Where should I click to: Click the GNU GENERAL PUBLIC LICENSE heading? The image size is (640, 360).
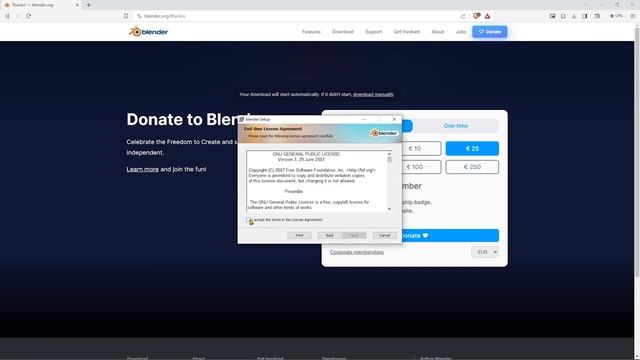tap(306, 154)
